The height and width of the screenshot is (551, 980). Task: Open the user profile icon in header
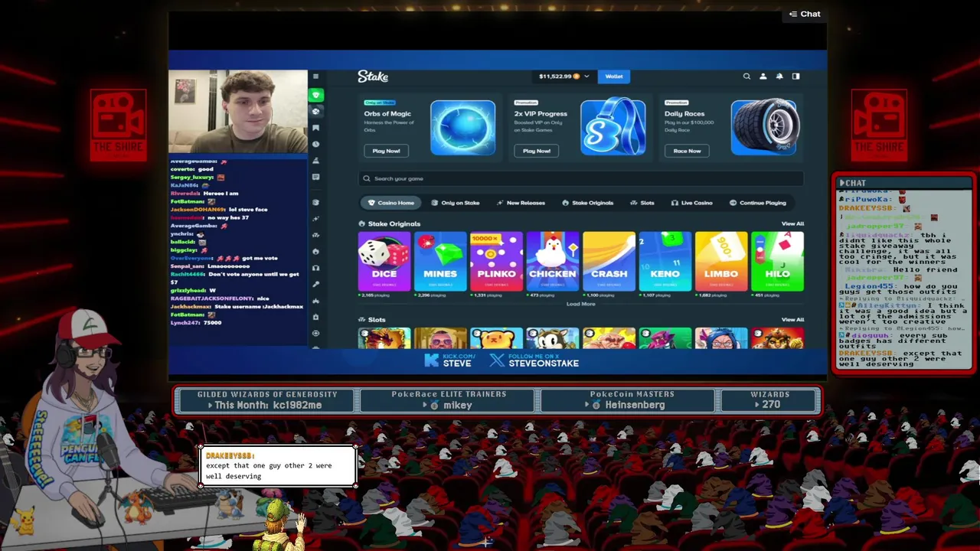point(763,77)
